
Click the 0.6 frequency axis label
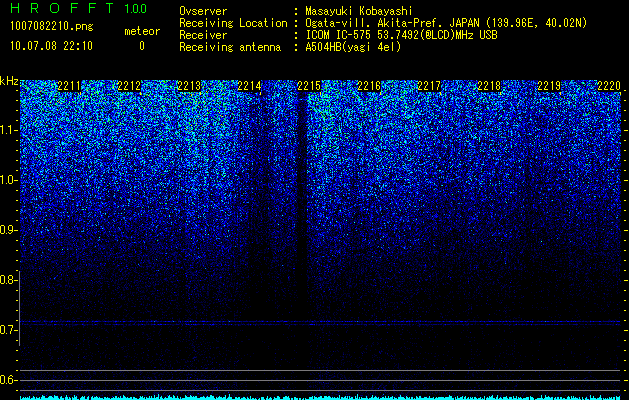8,380
